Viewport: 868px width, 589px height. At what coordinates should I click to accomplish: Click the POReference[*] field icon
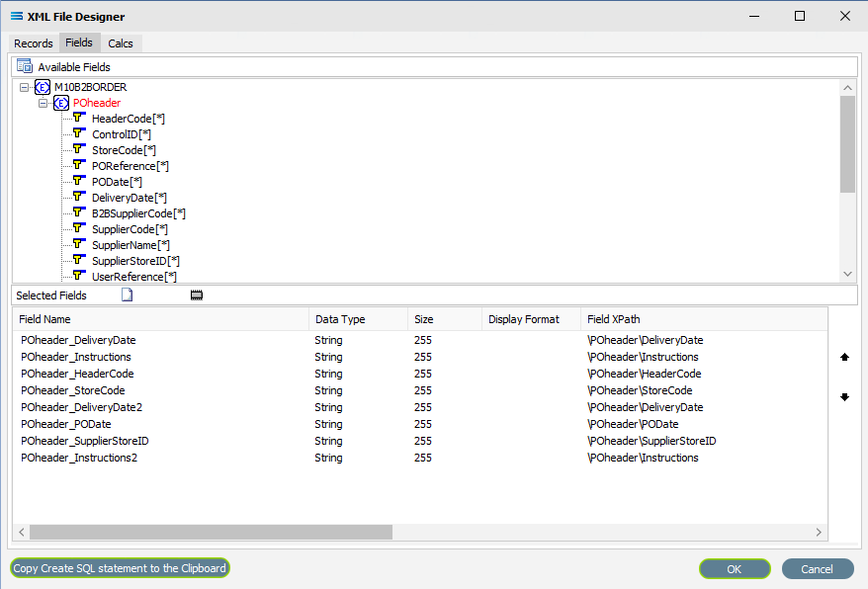pos(79,165)
